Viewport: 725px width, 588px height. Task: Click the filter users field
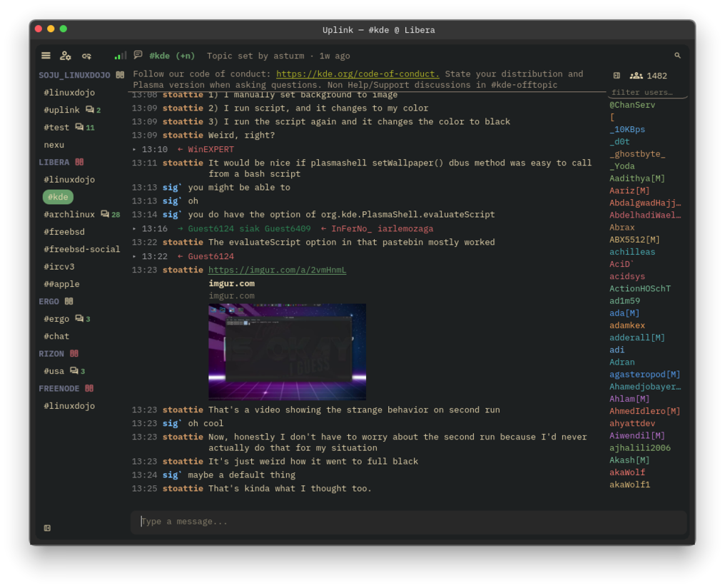coord(647,92)
